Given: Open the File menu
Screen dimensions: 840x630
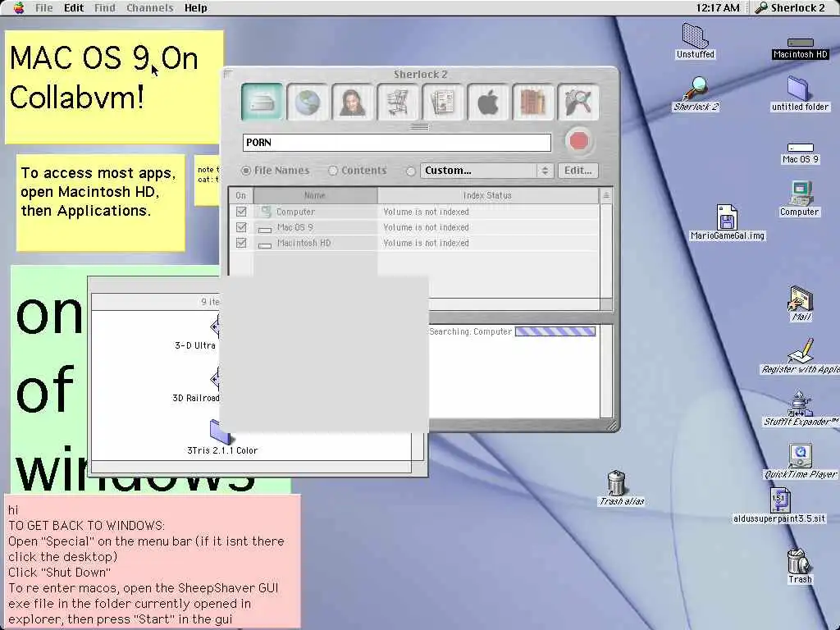Looking at the screenshot, I should [44, 7].
